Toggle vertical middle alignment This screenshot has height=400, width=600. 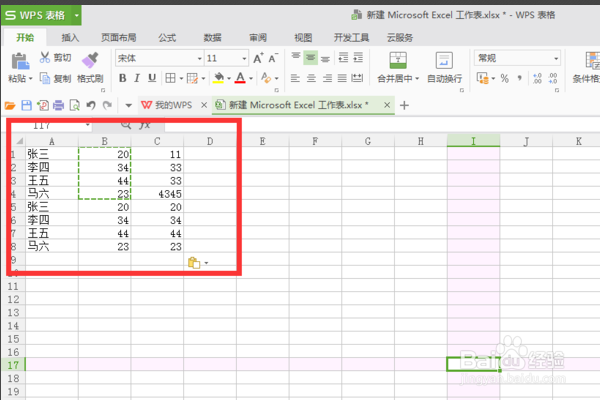point(310,58)
